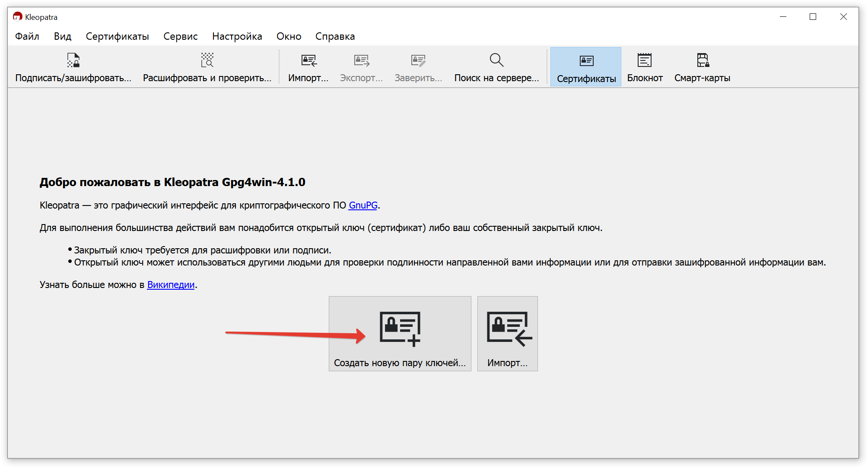This screenshot has width=868, height=468.
Task: Open the Смарт-карты view
Action: (x=702, y=67)
